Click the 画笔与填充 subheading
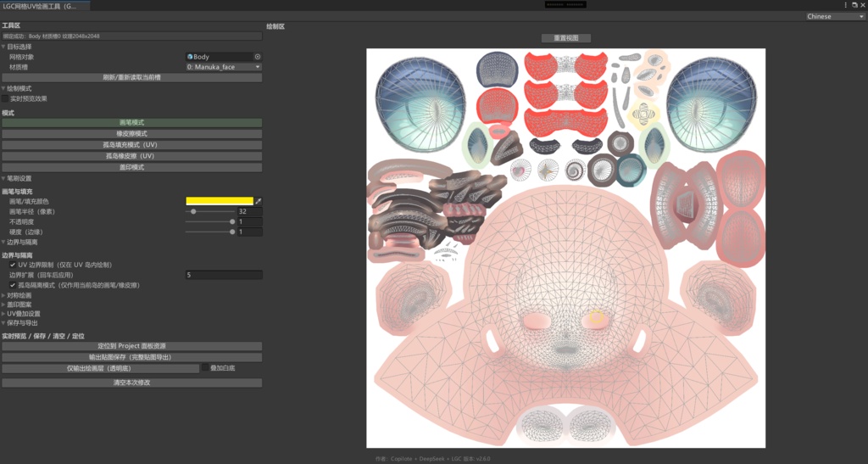The height and width of the screenshot is (464, 868). [17, 191]
